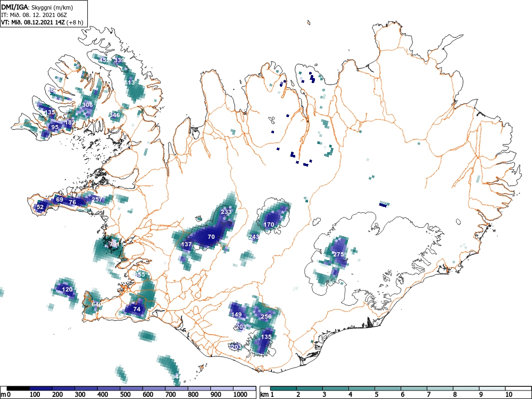Click the "1000" meter legend label

click(240, 395)
